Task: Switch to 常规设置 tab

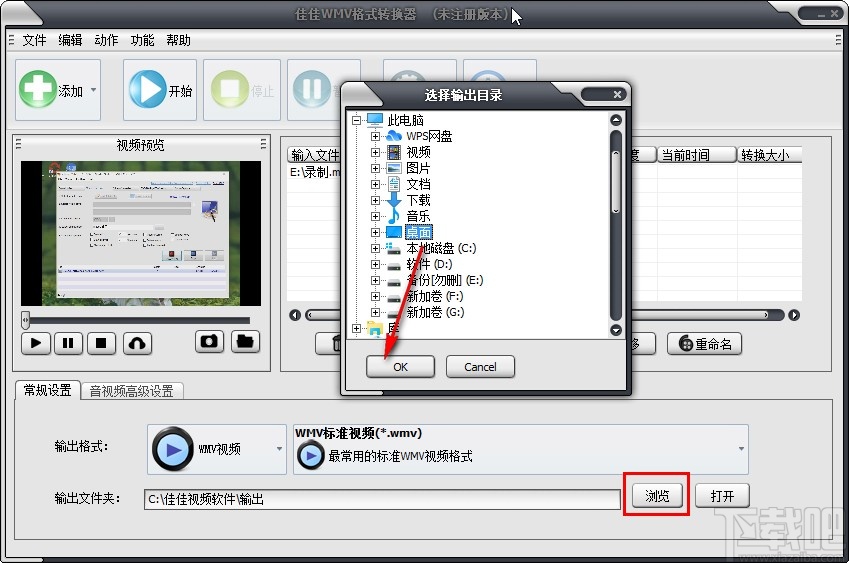Action: click(x=48, y=390)
